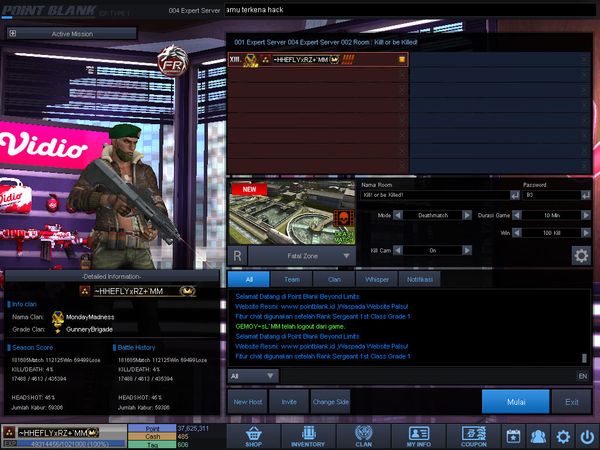Click the chat message input field
Screen dimensions: 600x450
click(428, 376)
